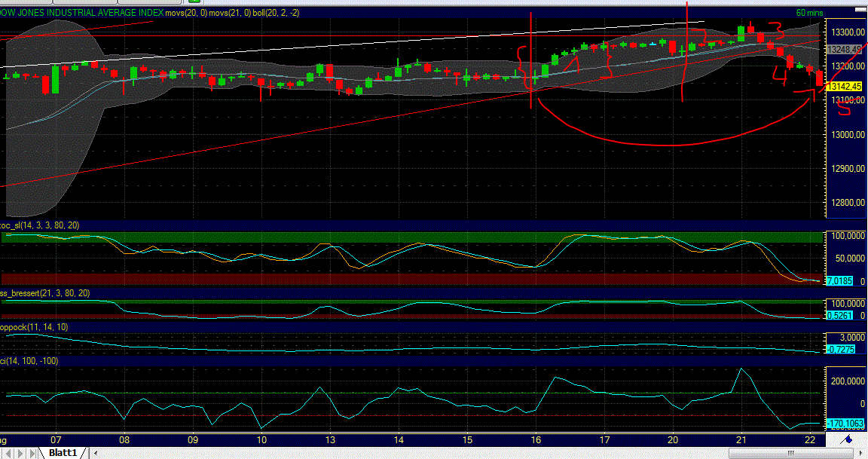The image size is (868, 459).
Task: Click the right arrow of the horizontal scrollbar
Action: tap(861, 452)
